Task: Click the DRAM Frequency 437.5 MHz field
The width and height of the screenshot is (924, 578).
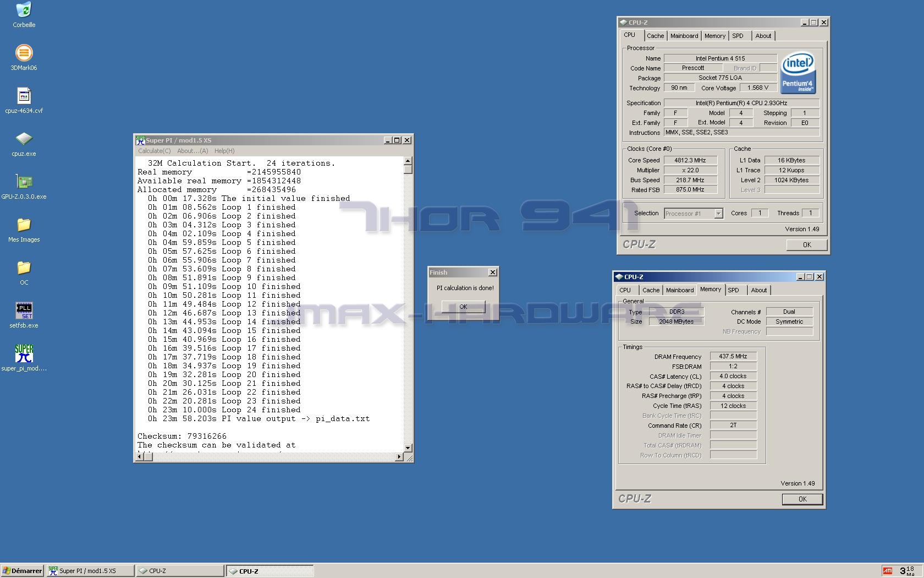Action: click(733, 357)
